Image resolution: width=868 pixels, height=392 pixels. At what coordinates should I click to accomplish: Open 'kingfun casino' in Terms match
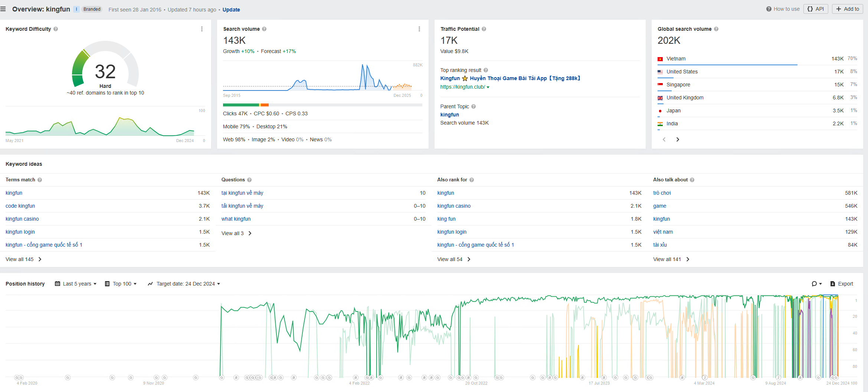tap(22, 219)
